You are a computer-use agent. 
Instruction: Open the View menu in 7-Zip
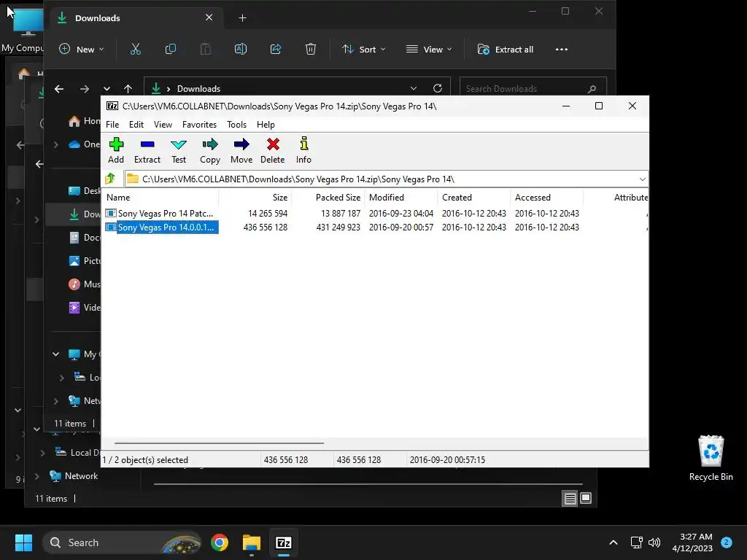coord(163,124)
